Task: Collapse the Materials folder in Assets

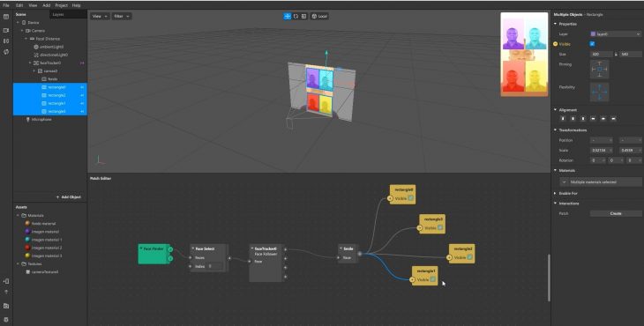Action: coord(18,215)
